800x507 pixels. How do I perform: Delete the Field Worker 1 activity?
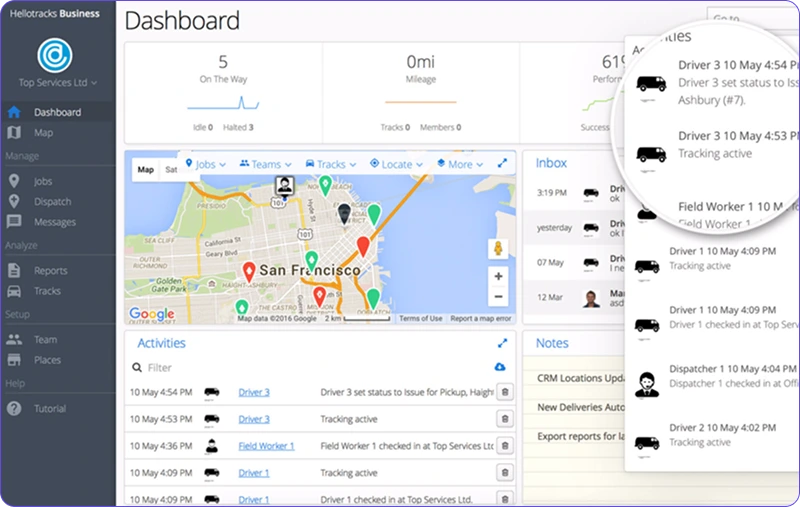point(505,446)
